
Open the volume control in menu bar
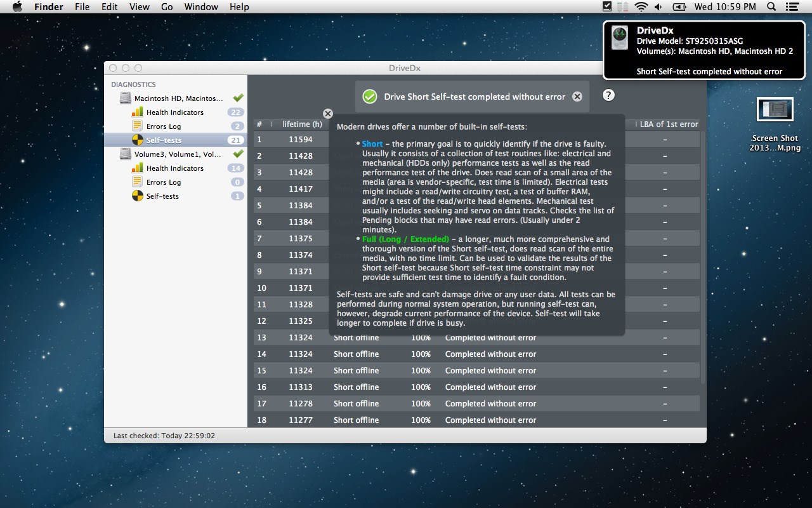[x=658, y=7]
